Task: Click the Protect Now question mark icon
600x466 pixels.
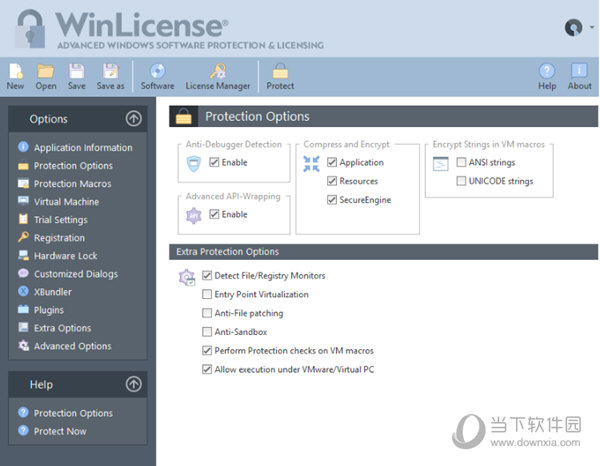Action: [23, 430]
